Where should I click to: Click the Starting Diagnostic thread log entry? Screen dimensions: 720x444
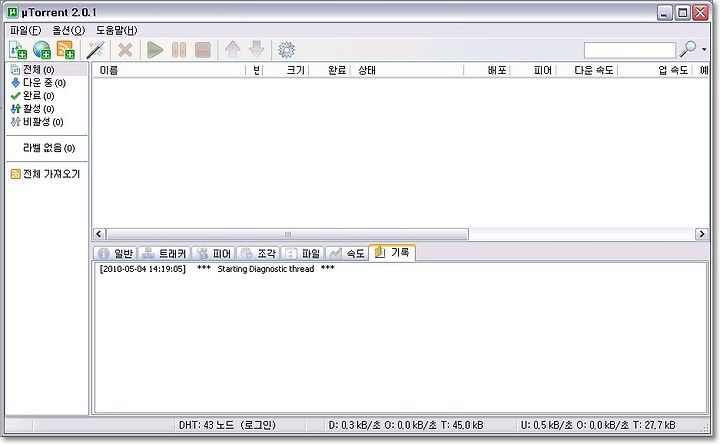pyautogui.click(x=217, y=269)
